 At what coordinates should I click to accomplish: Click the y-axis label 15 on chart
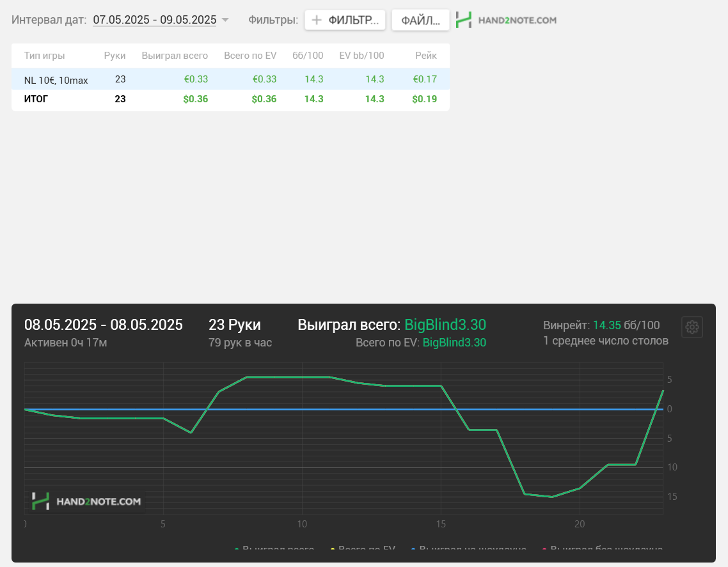672,497
